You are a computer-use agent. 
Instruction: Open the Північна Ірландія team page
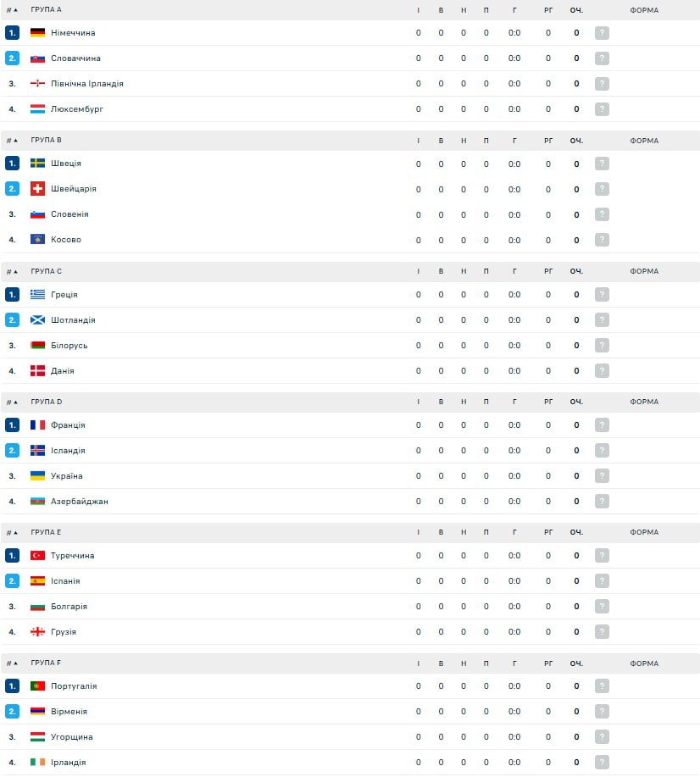pos(86,84)
